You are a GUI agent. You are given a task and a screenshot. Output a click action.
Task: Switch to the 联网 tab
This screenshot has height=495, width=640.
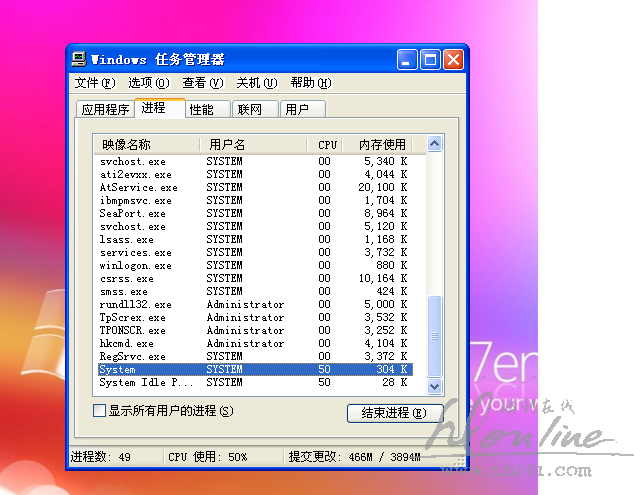(x=250, y=109)
